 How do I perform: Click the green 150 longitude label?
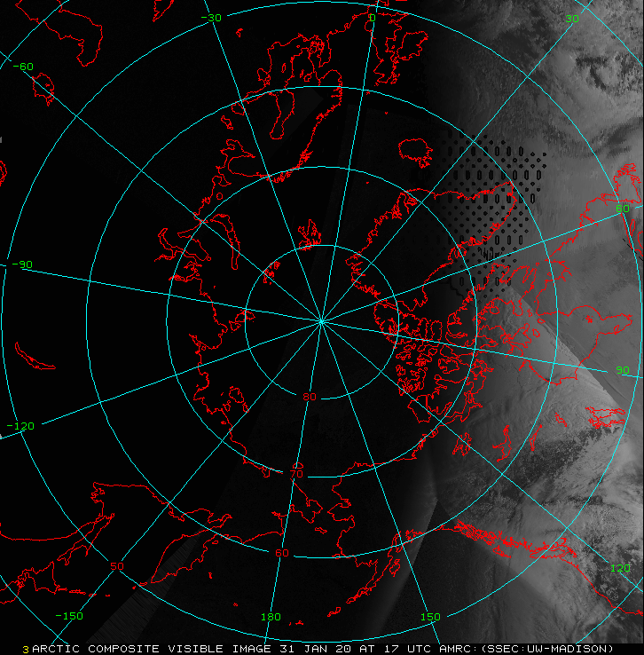tap(430, 617)
